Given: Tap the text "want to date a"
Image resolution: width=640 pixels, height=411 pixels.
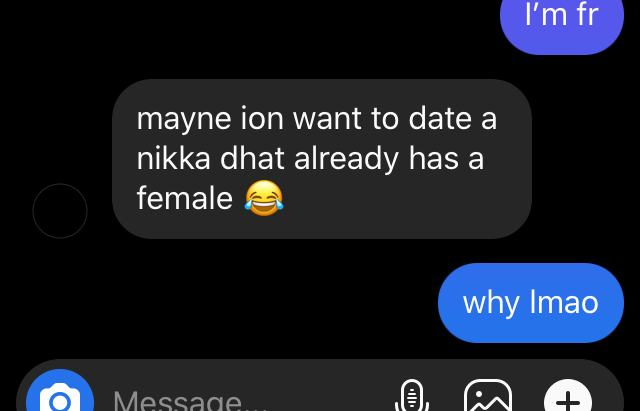Looking at the screenshot, I should pos(395,118).
